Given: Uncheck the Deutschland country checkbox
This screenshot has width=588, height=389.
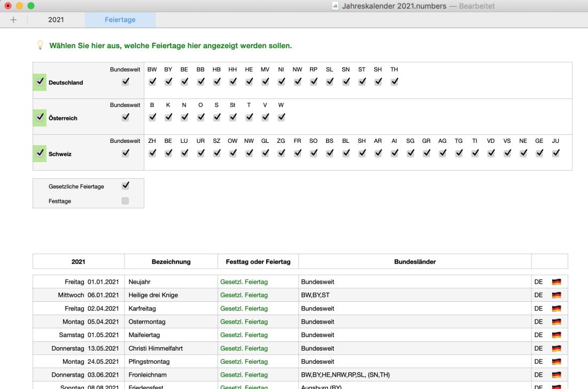Looking at the screenshot, I should click(x=40, y=82).
